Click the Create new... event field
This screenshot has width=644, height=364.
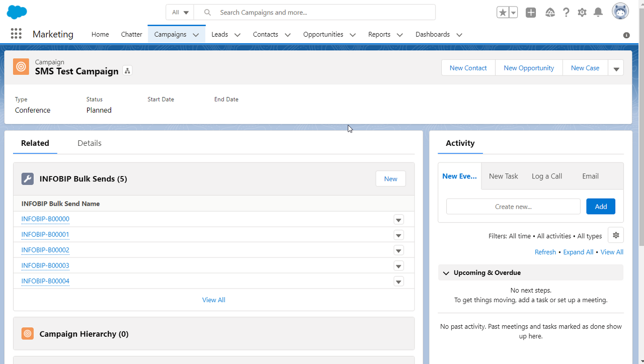point(513,207)
